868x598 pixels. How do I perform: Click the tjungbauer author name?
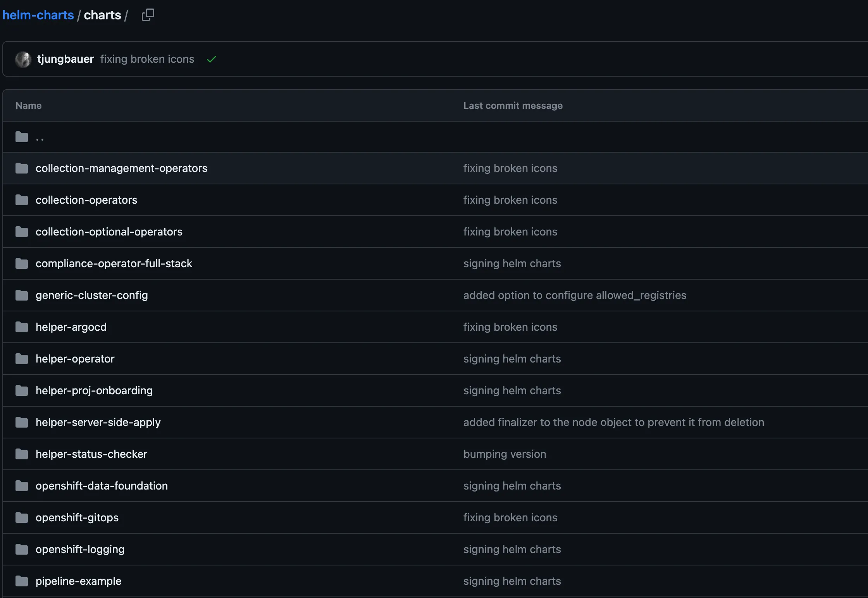65,59
